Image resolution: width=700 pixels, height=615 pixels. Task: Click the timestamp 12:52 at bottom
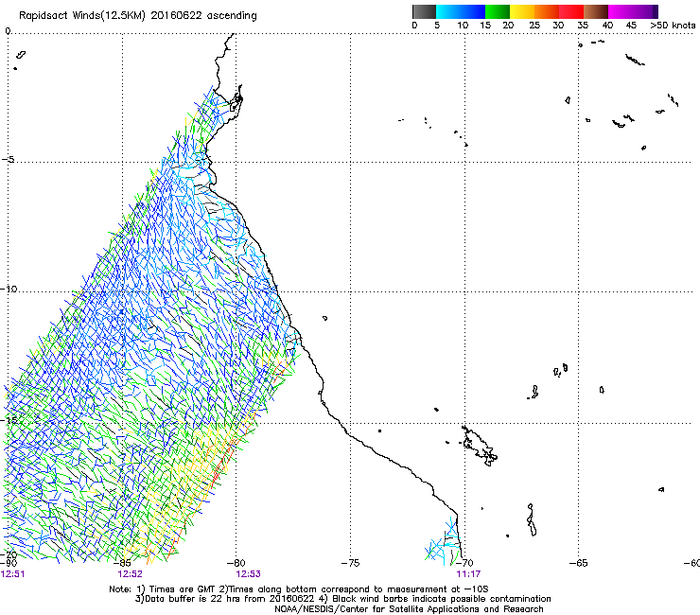tap(130, 574)
